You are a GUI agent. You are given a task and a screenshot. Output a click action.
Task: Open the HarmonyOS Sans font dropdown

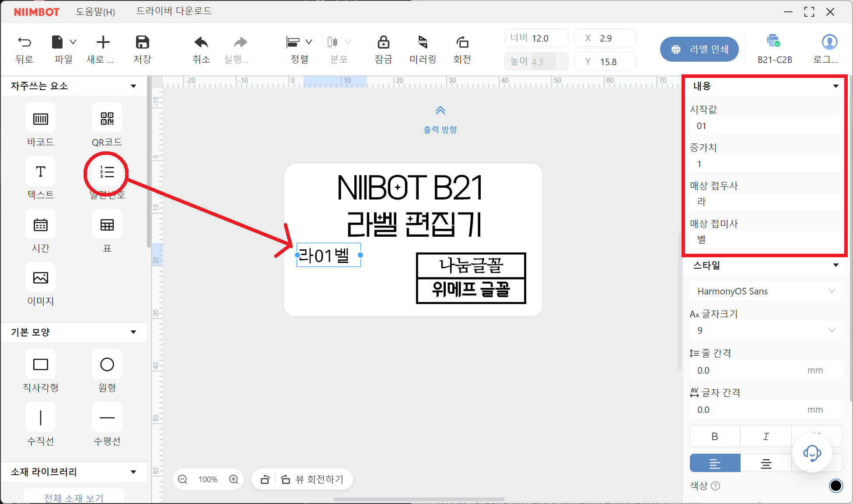tap(766, 291)
